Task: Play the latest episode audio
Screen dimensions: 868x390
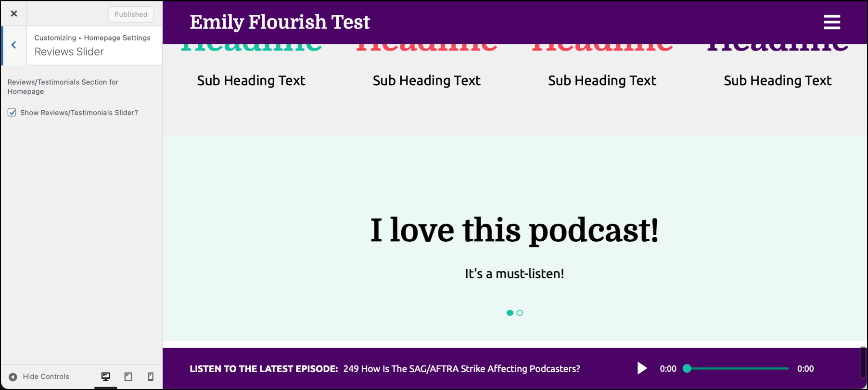Action: pyautogui.click(x=642, y=368)
